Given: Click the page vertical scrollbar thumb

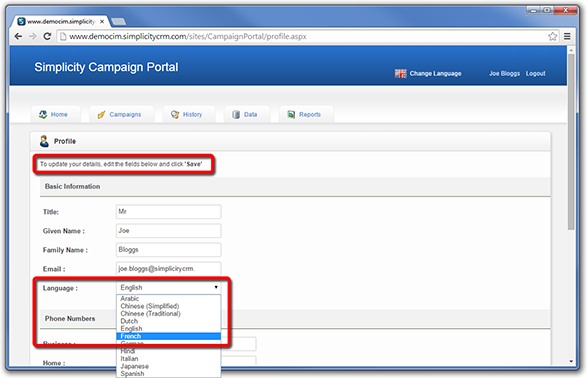Looking at the screenshot, I should point(571,141).
